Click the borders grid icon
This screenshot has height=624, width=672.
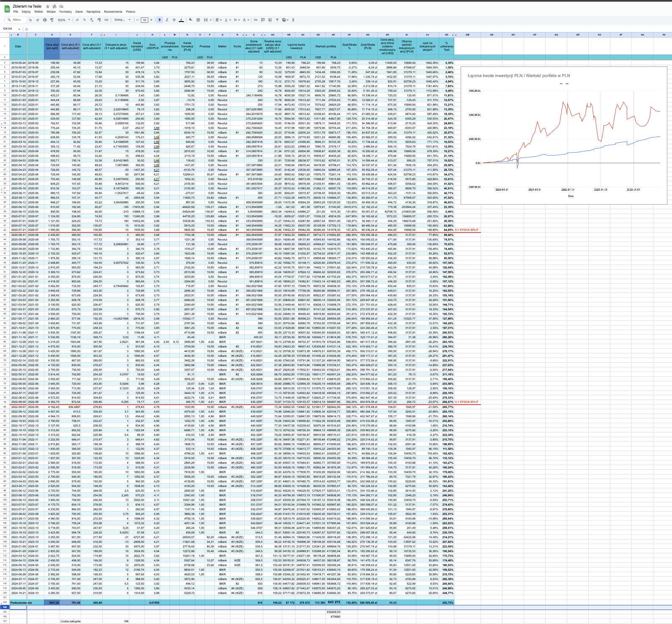click(198, 20)
